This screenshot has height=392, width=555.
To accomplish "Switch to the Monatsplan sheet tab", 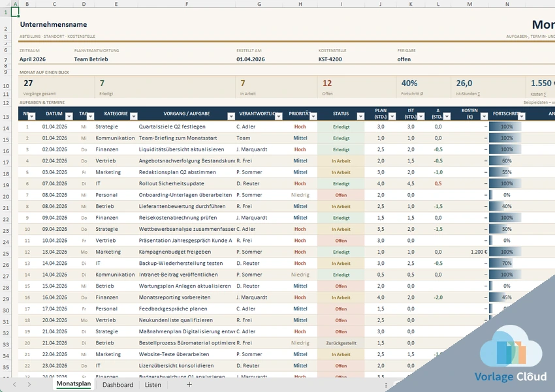I will [x=74, y=384].
